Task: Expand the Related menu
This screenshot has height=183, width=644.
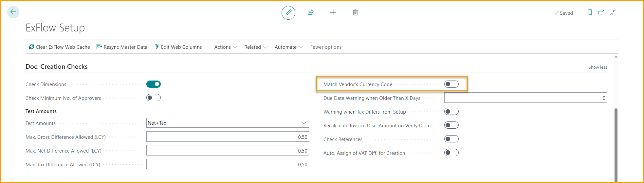Action: coord(256,47)
